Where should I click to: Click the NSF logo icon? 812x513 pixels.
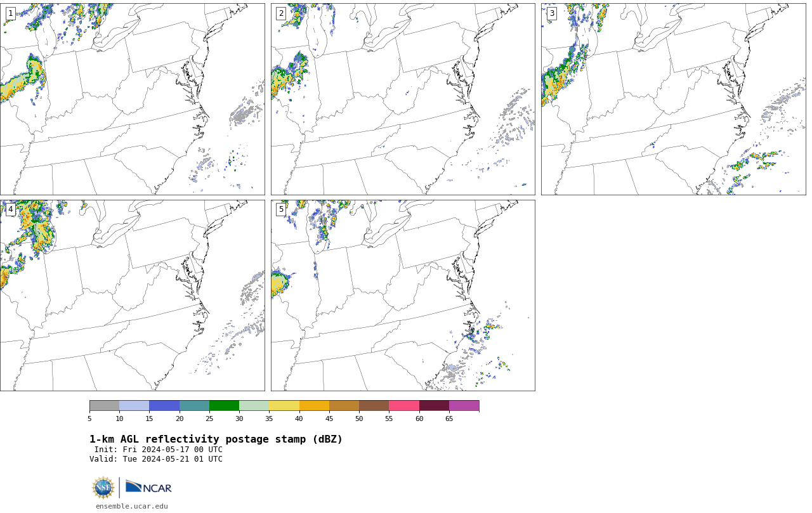[103, 488]
